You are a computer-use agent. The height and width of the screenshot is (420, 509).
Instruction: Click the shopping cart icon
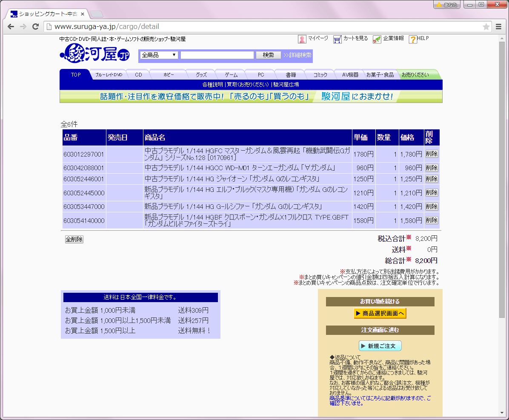click(337, 39)
